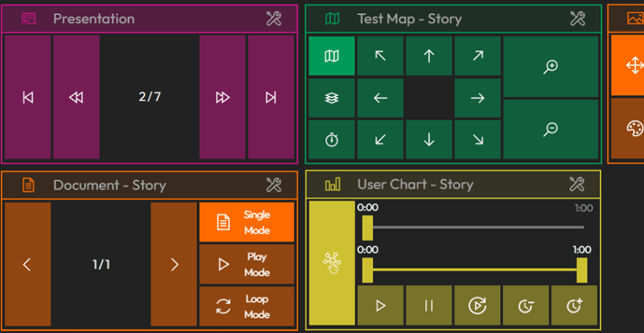
Task: Click the lower range slider end handle
Action: (x=582, y=270)
